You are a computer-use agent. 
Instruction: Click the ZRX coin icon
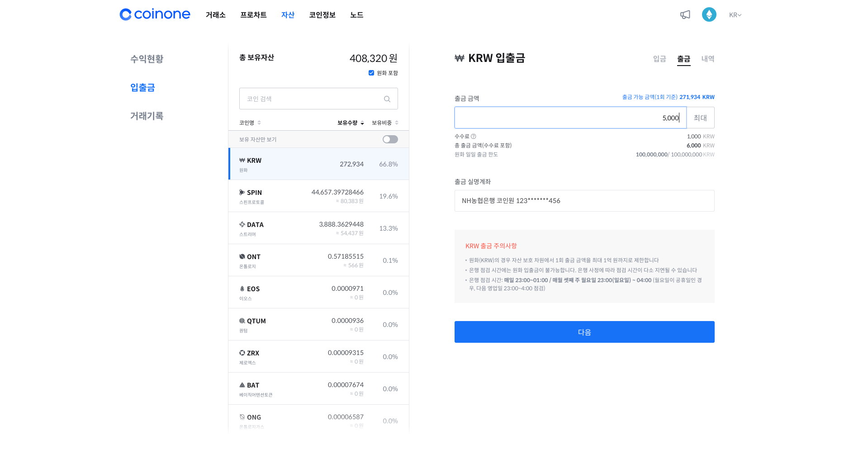click(x=242, y=353)
